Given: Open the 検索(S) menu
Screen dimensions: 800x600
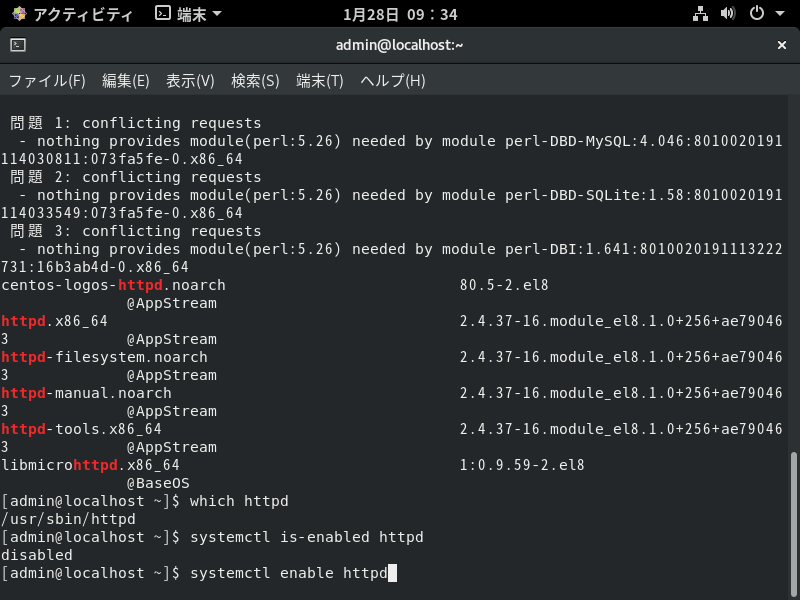Looking at the screenshot, I should tap(255, 81).
